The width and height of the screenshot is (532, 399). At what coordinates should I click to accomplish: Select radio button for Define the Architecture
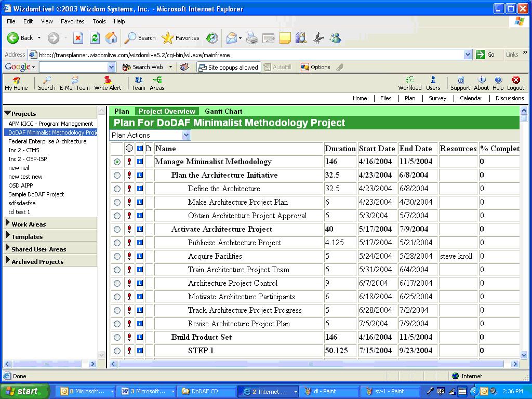[x=117, y=189]
